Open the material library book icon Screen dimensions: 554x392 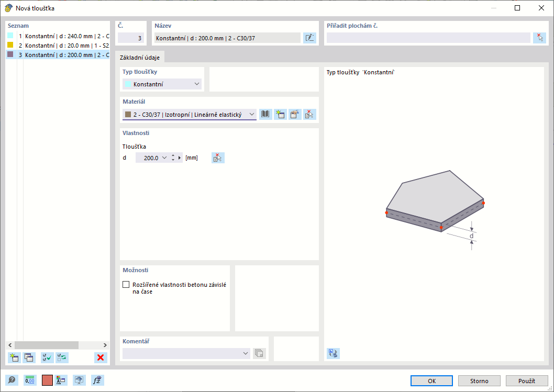265,115
